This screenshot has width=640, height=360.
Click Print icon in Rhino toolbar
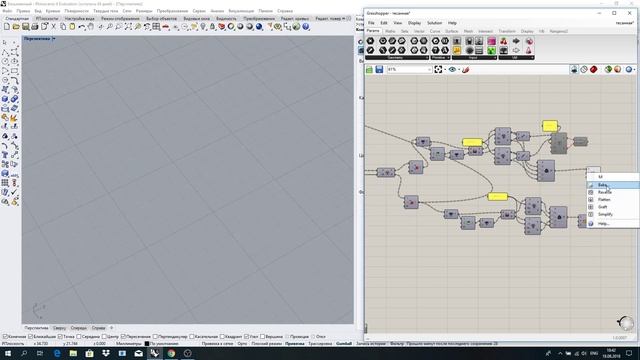[35, 27]
